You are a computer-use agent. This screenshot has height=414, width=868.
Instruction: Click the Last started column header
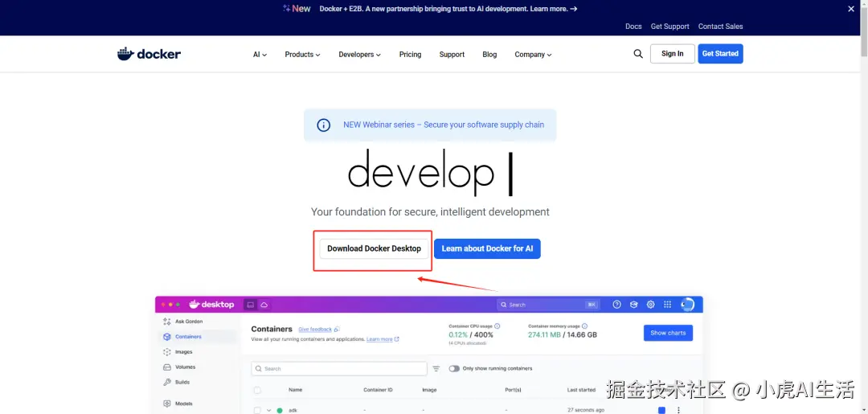pyautogui.click(x=581, y=390)
